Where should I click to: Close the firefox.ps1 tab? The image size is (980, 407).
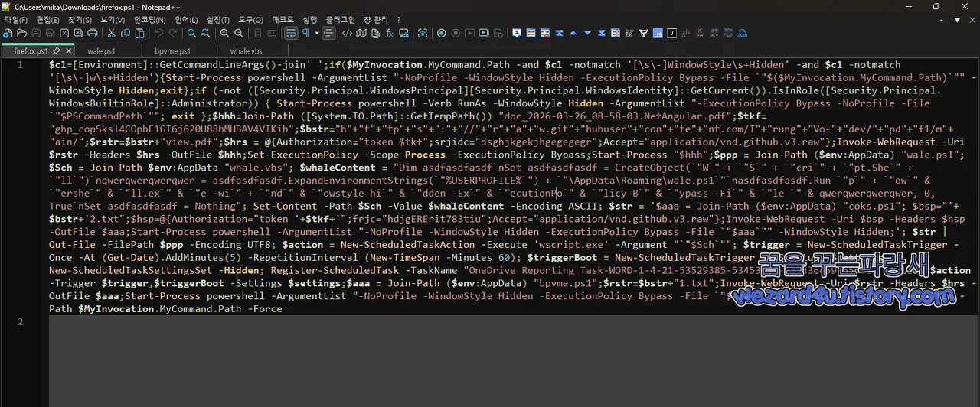click(x=69, y=51)
